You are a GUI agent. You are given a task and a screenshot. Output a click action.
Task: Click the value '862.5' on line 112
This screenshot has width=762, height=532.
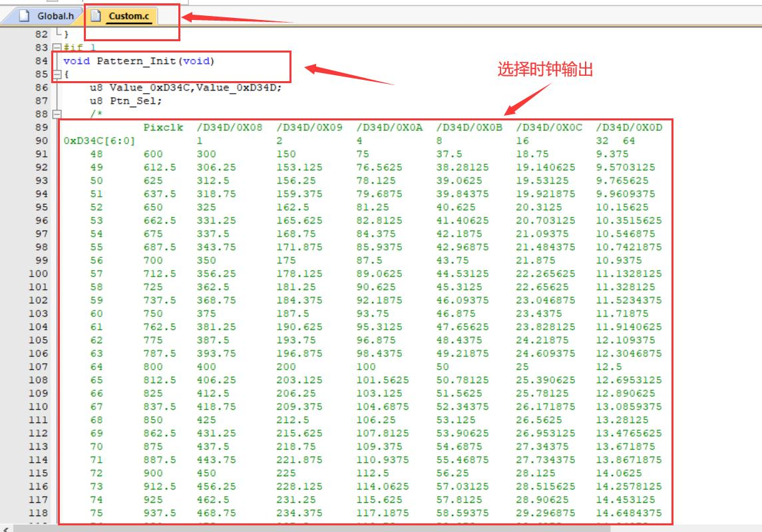[160, 434]
